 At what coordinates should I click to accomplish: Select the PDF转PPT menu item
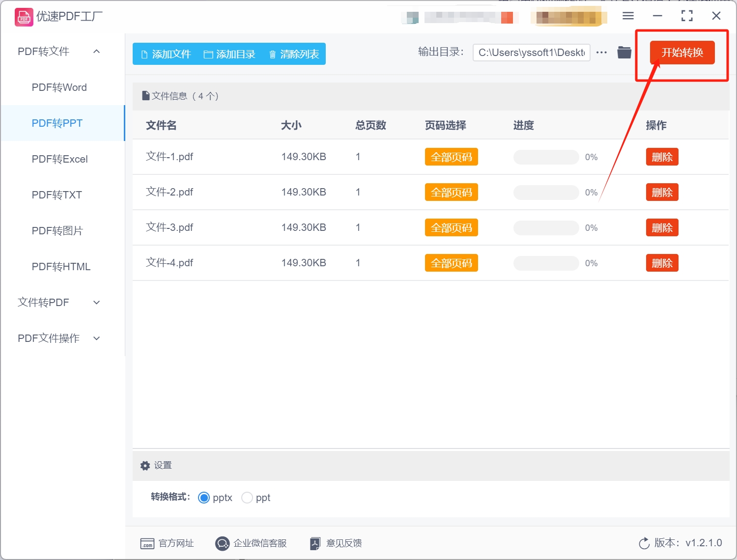[63, 123]
